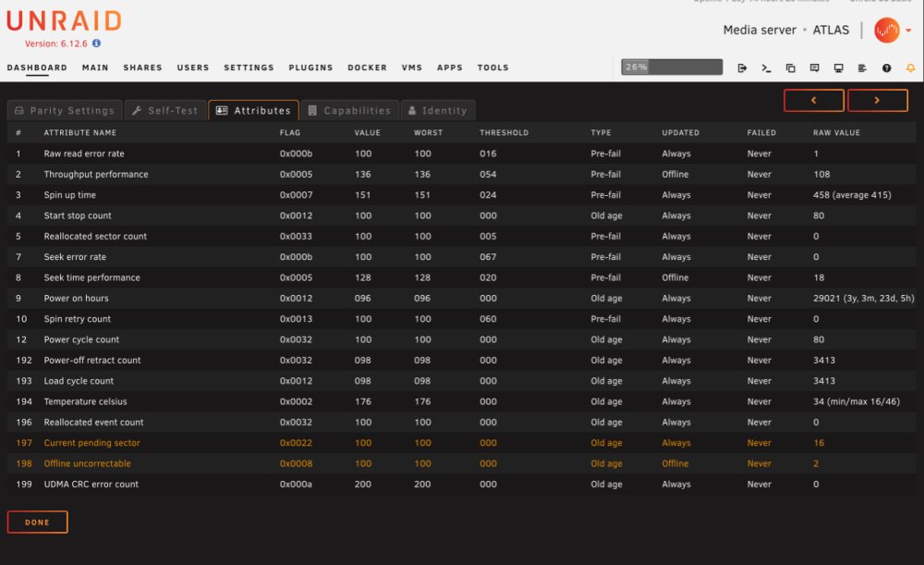This screenshot has height=565, width=924.
Task: Click Updated column header
Action: pos(680,133)
